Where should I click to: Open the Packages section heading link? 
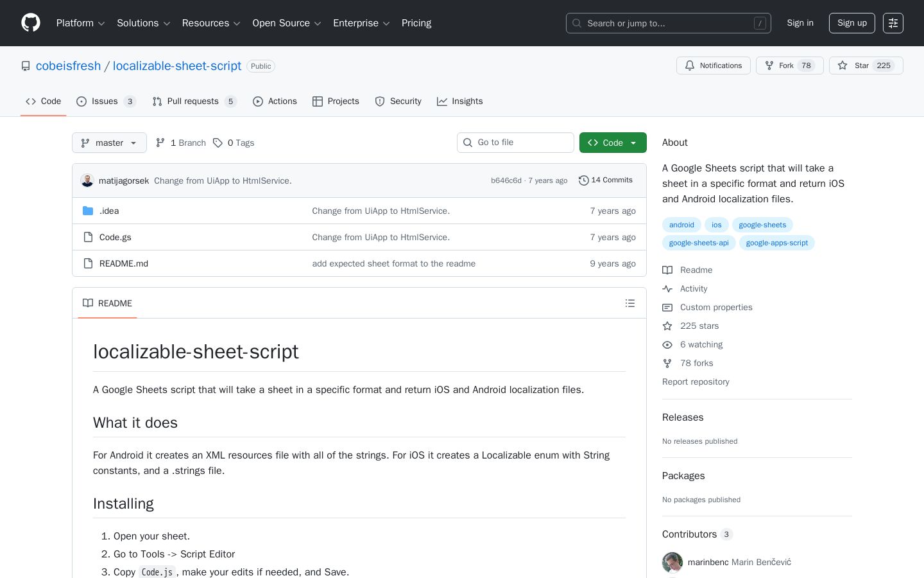click(x=683, y=476)
